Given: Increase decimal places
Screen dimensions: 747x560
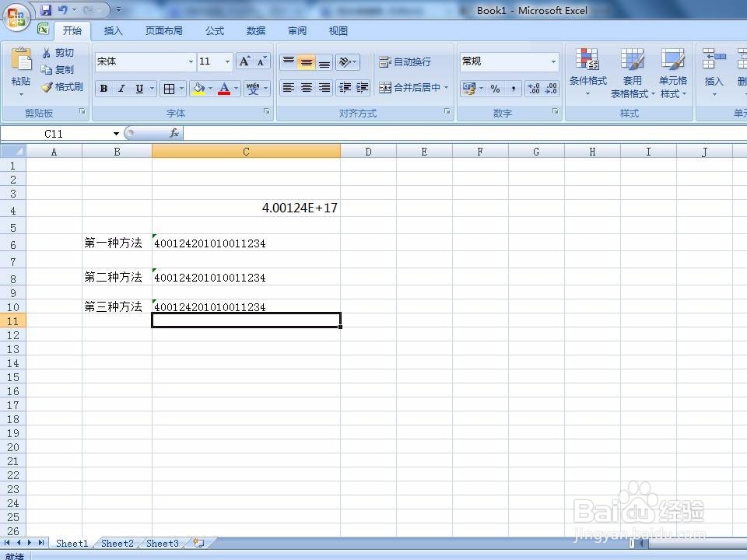Looking at the screenshot, I should click(534, 89).
